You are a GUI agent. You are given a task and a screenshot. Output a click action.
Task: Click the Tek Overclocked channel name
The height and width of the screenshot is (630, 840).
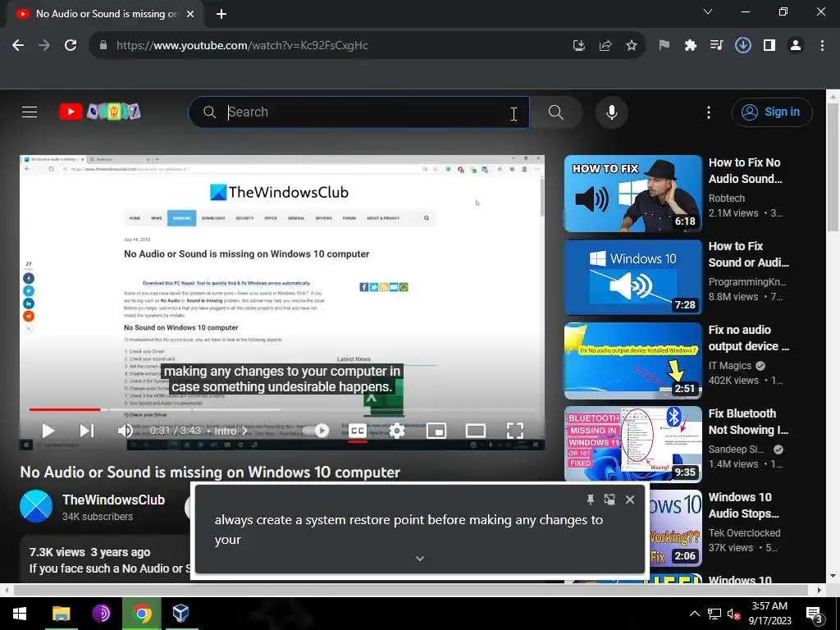pyautogui.click(x=744, y=533)
